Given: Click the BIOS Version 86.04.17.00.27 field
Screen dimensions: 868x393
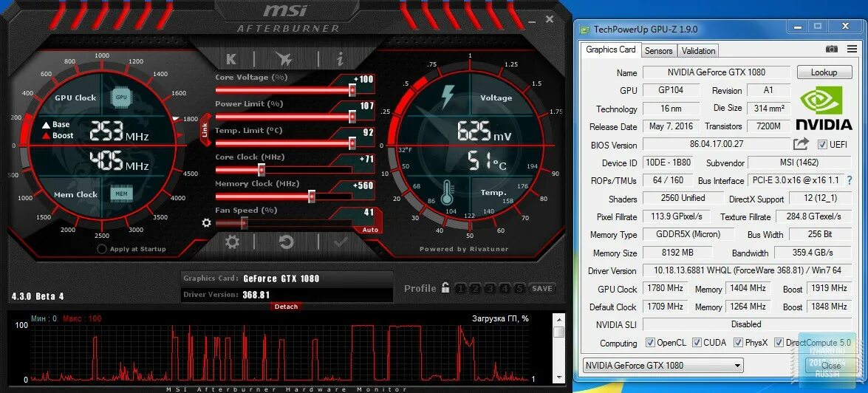Looking at the screenshot, I should [717, 145].
